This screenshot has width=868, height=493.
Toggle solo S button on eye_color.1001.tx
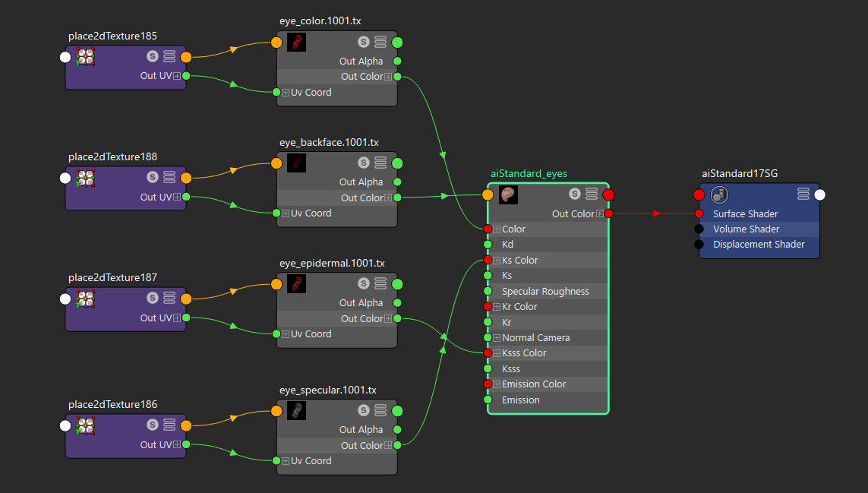coord(364,43)
